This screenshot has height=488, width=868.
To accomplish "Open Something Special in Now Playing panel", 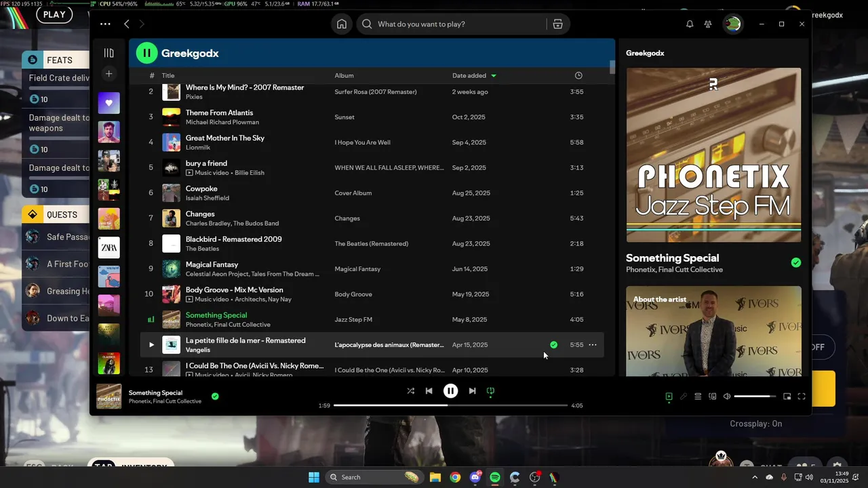I will 672,258.
